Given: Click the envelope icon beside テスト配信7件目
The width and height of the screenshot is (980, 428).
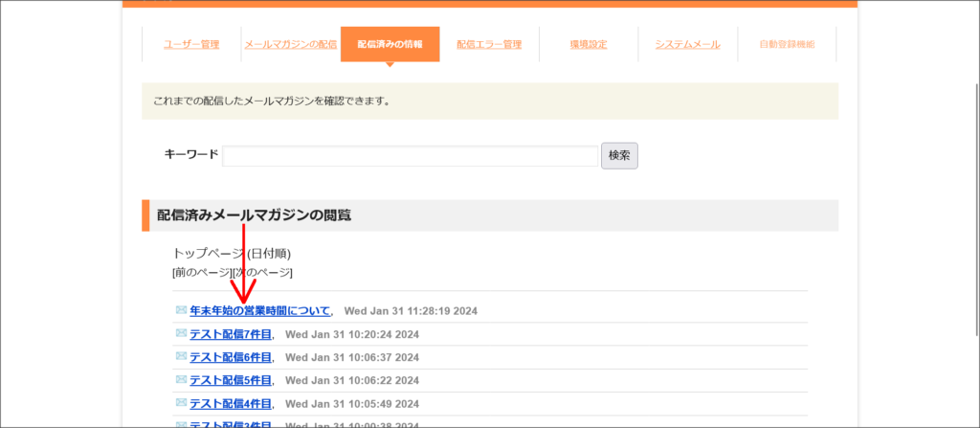Looking at the screenshot, I should pos(181,333).
